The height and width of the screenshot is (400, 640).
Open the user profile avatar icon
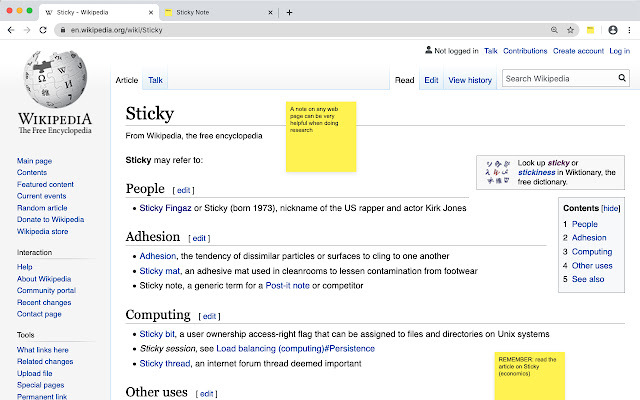(613, 30)
